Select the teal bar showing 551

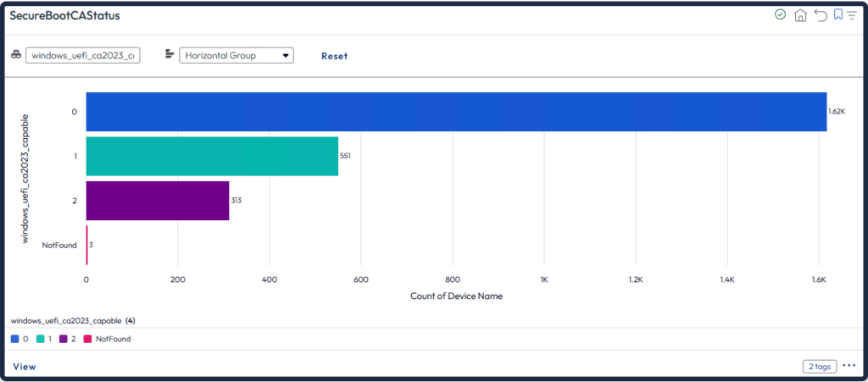pos(212,156)
